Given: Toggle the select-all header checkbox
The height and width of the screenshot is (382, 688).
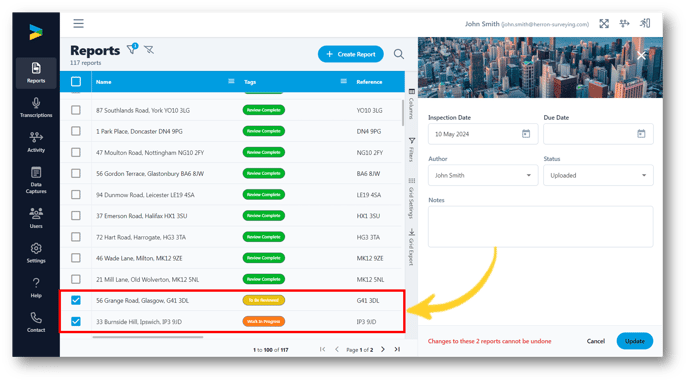Looking at the screenshot, I should click(x=76, y=82).
